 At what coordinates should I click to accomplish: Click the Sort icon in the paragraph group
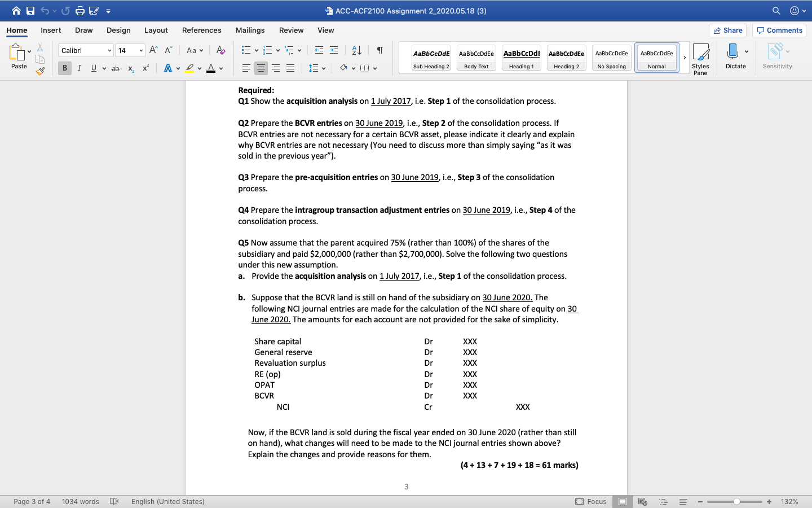coord(356,50)
